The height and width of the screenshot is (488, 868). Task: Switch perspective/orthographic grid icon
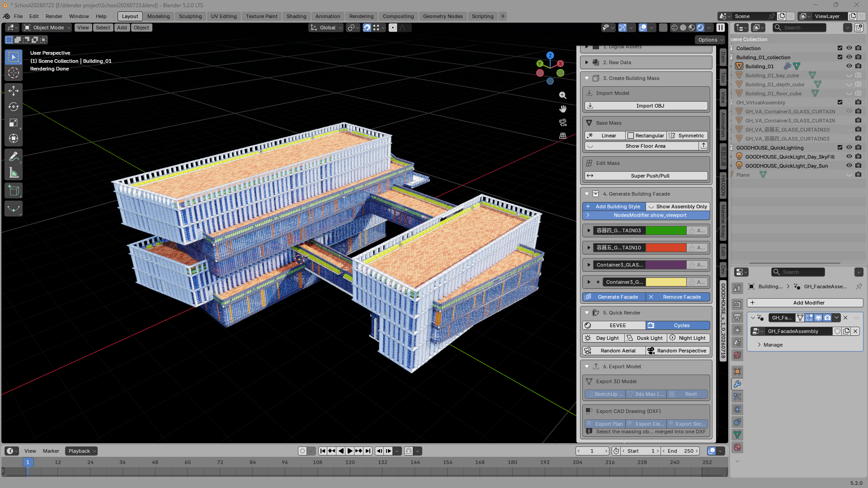click(563, 136)
